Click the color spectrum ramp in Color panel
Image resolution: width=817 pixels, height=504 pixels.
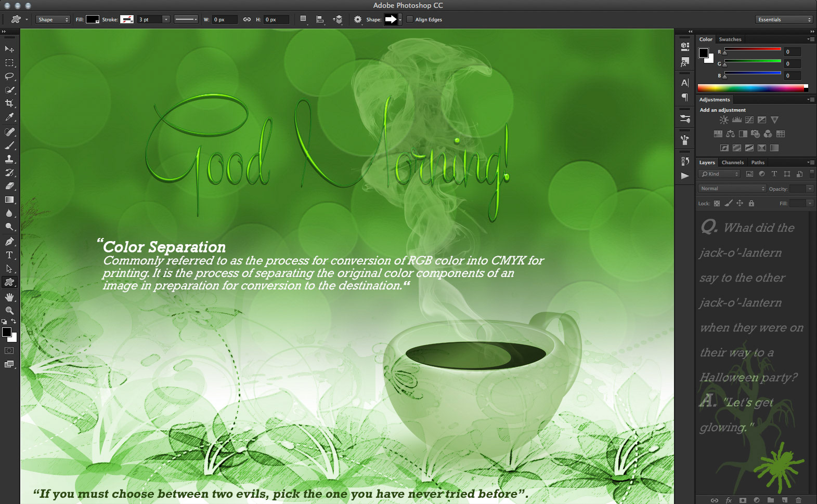[753, 88]
